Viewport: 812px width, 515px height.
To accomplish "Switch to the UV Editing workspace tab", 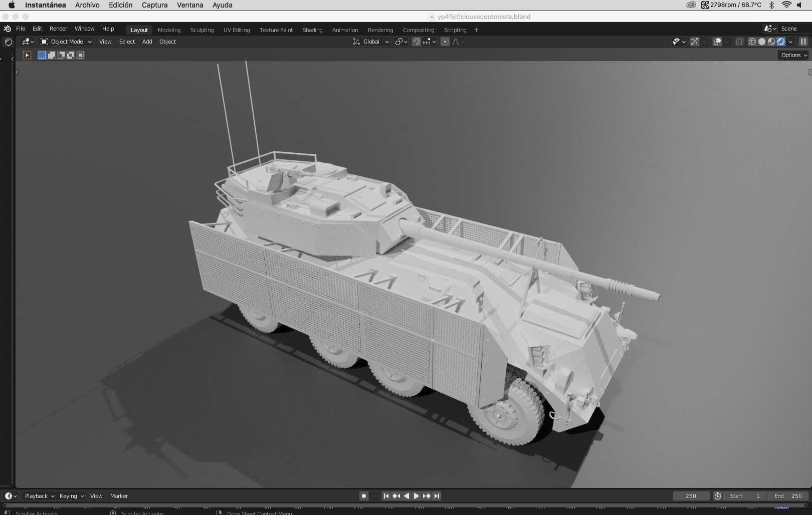I will 237,30.
